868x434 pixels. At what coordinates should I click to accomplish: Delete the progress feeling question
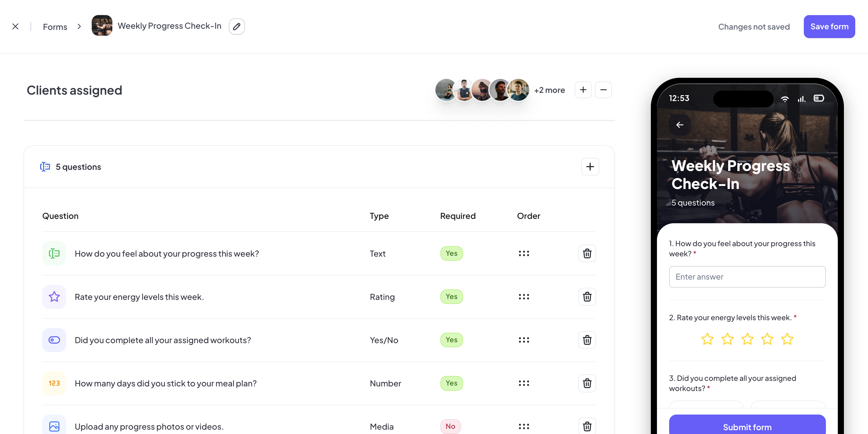587,253
